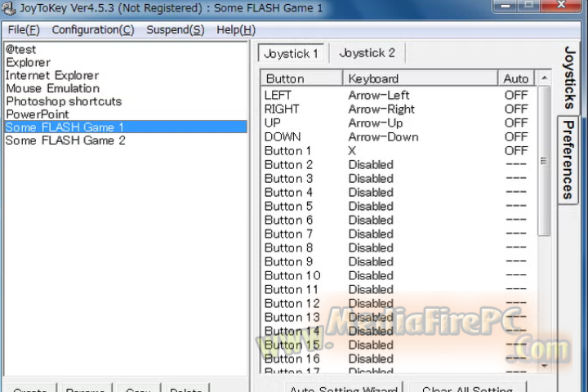Click the button list scroll down arrow
588x392 pixels.
pos(544,366)
